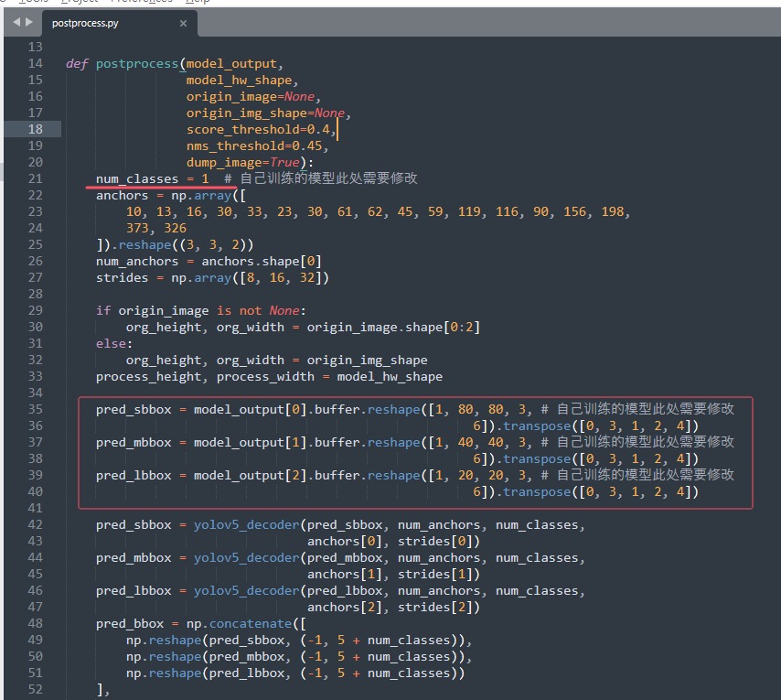Click anchors[2], strides[2] on line 47
Screen dimensions: 781x700
point(393,607)
